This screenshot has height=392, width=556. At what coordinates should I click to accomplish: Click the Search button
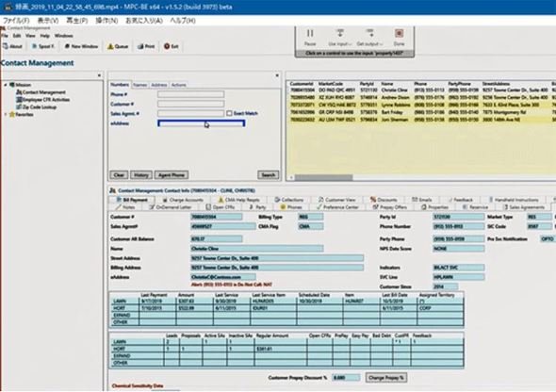tap(268, 175)
